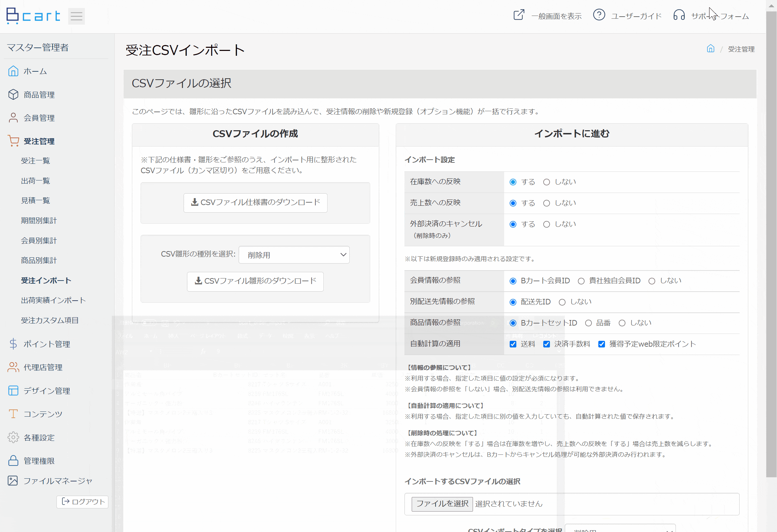Viewport: 777px width, 532px height.
Task: Click the home icon in the breadcrumb
Action: click(711, 48)
